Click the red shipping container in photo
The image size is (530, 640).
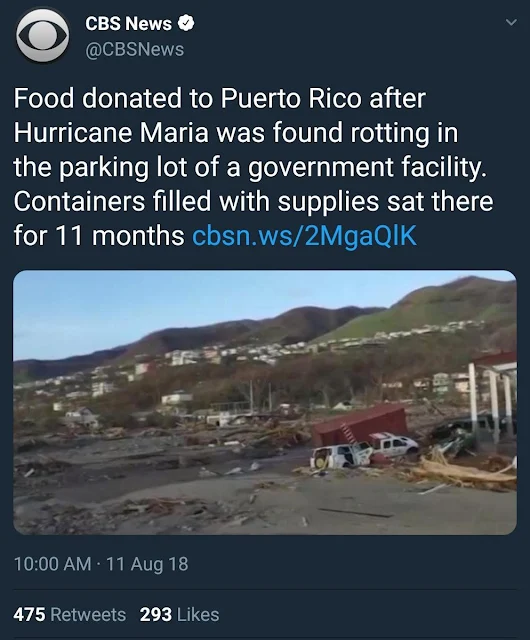[x=361, y=424]
